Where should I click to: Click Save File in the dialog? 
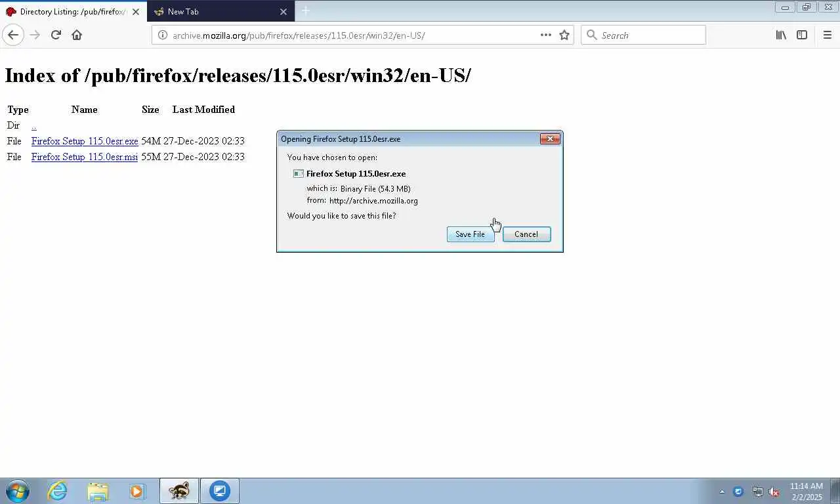coord(471,234)
